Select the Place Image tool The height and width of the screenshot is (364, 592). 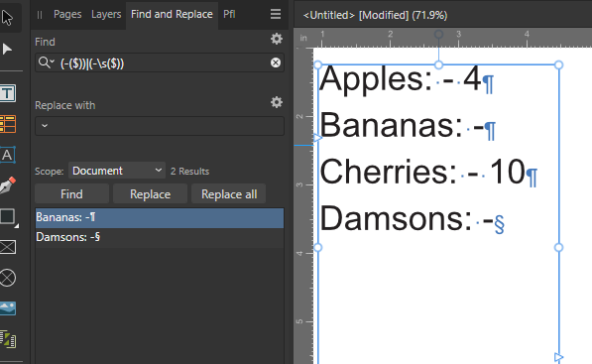8,308
